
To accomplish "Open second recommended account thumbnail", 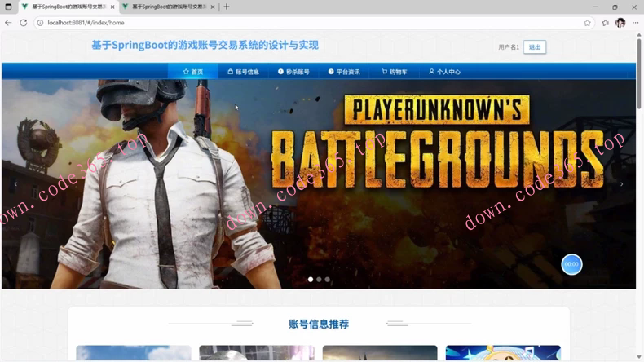I will 257,352.
